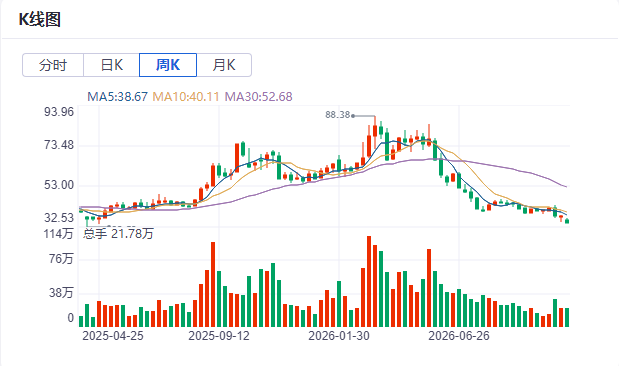Click the 88.38 peak price marker

338,115
